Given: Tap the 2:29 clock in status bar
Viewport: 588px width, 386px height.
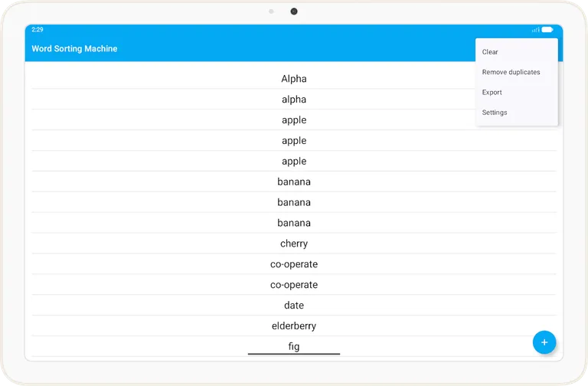Looking at the screenshot, I should pos(37,30).
